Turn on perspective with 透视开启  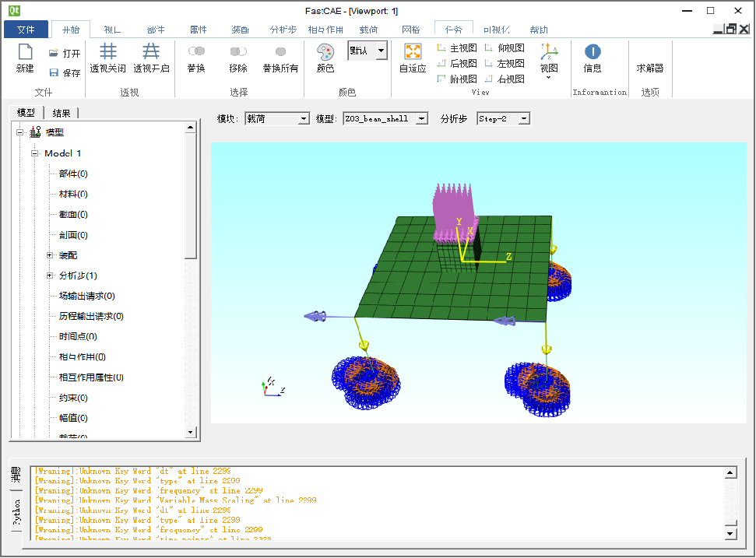(x=151, y=58)
